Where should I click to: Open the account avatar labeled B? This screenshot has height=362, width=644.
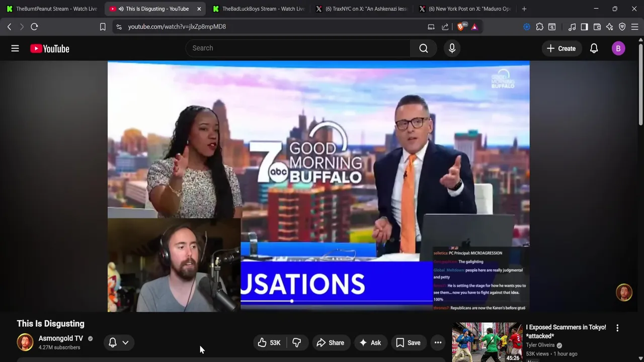tap(618, 48)
